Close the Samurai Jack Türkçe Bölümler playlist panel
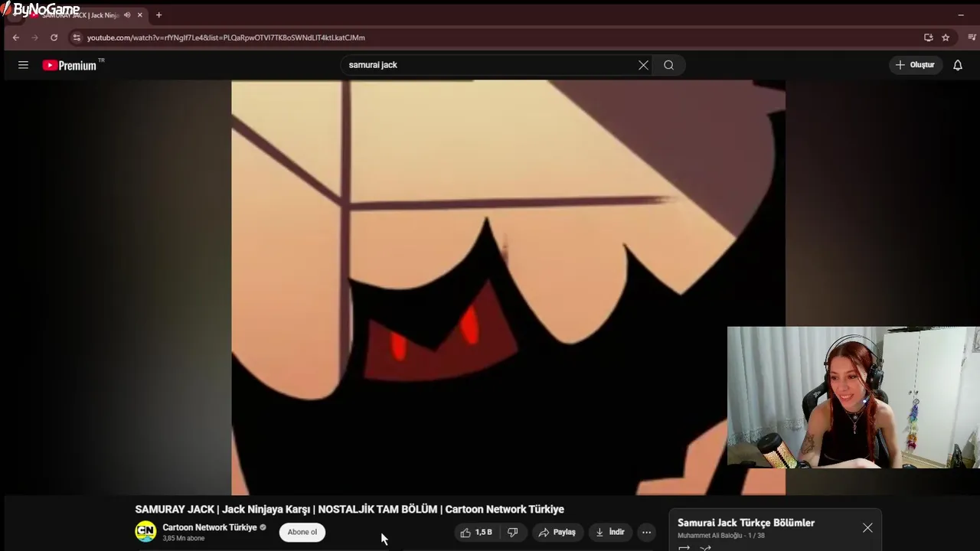The image size is (980, 551). 867,528
